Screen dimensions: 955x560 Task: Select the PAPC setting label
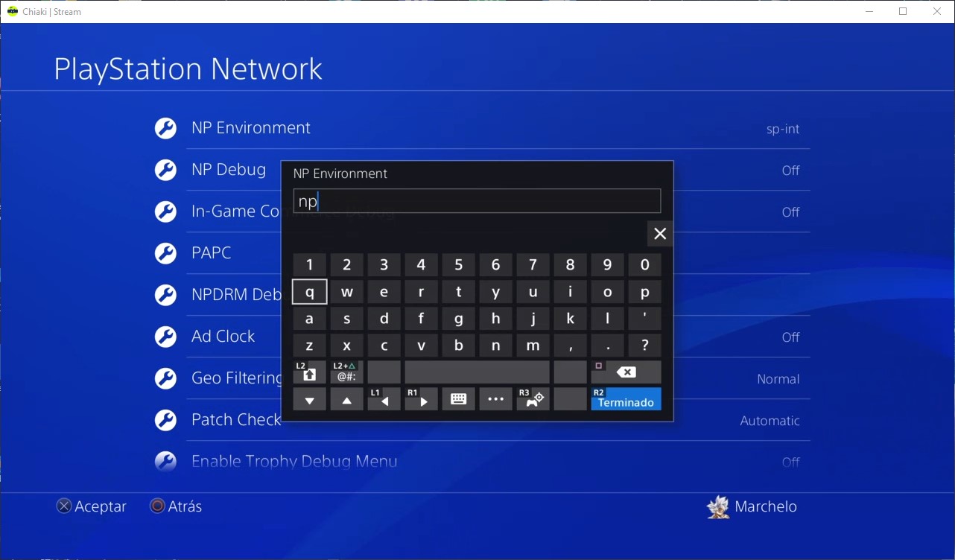coord(212,253)
